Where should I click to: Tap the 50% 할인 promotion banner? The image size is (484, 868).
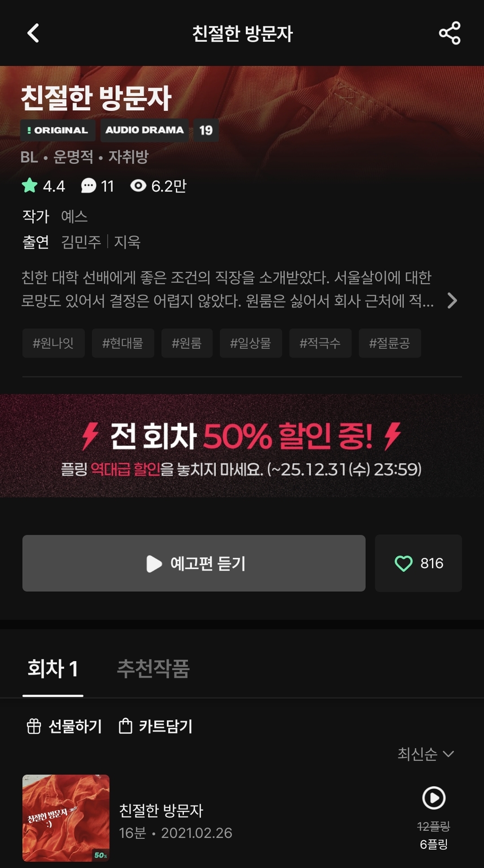click(x=242, y=446)
